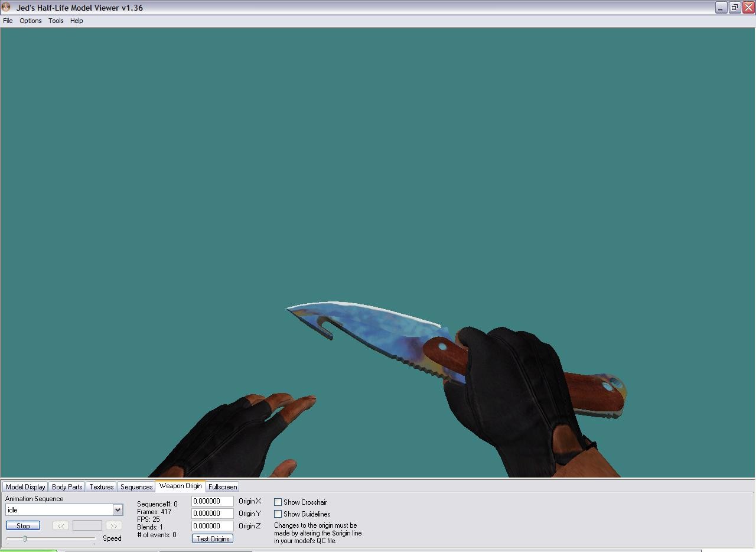
Task: Step forward one frame with the >> button
Action: pos(113,525)
